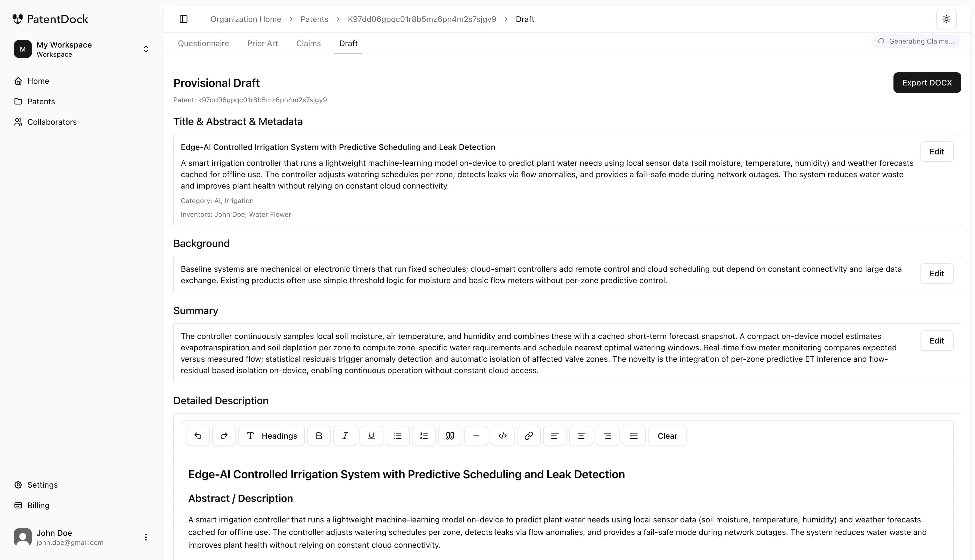Add a hyperlink via link icon
This screenshot has height=560, width=975.
tap(529, 436)
